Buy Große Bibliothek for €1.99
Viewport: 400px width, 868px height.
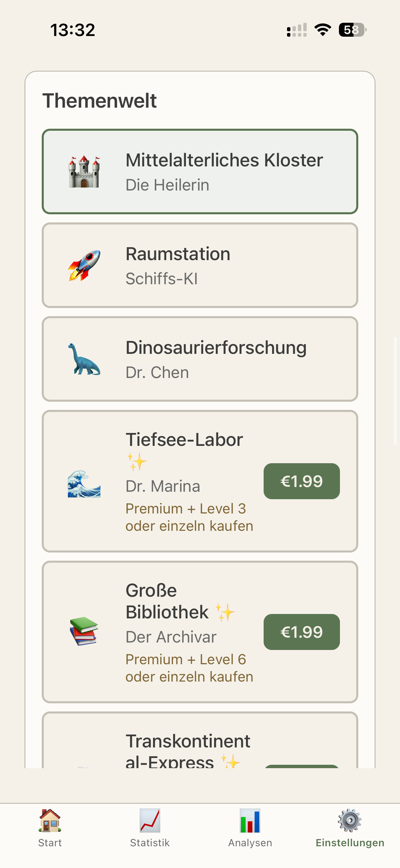(x=302, y=632)
